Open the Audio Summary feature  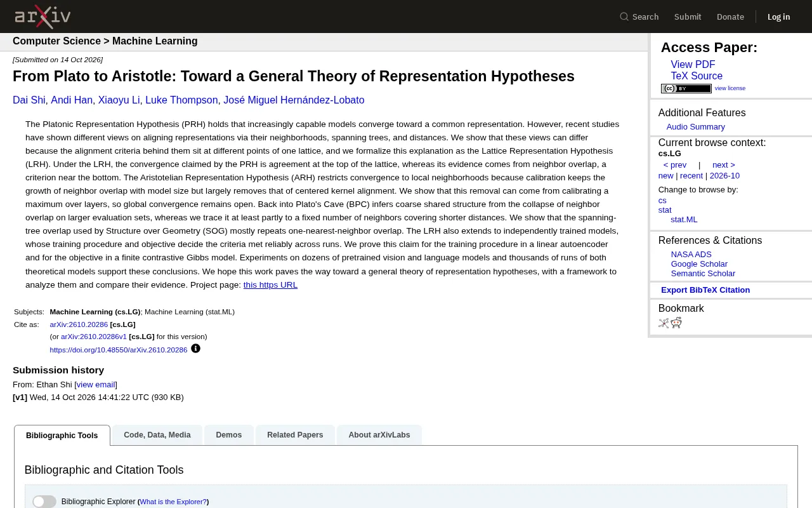pos(695,127)
